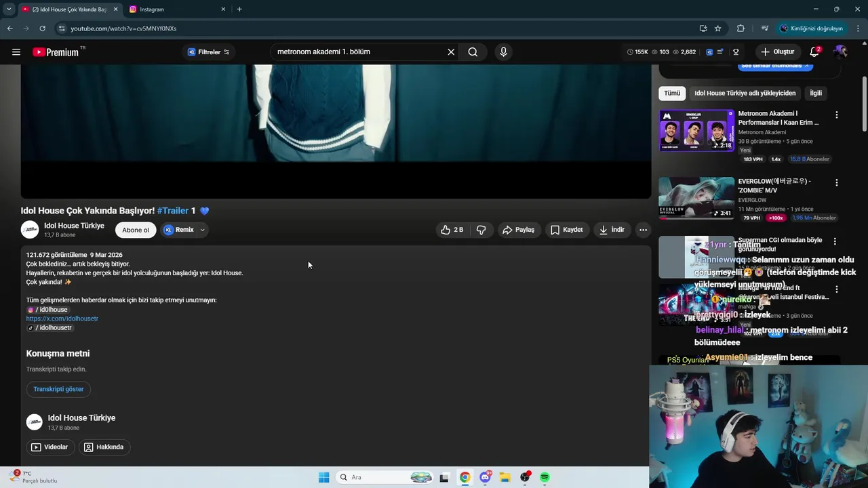Image resolution: width=868 pixels, height=488 pixels.
Task: Open more actions three-dot menu below video
Action: [643, 230]
